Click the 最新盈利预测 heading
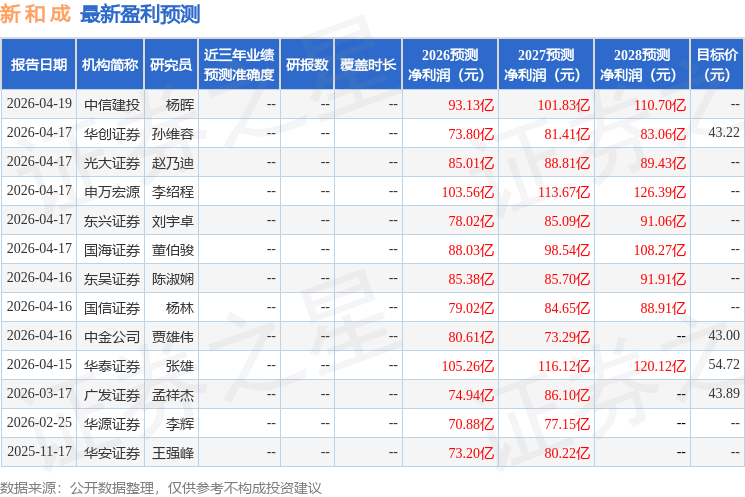This screenshot has height=497, width=745. [x=140, y=14]
